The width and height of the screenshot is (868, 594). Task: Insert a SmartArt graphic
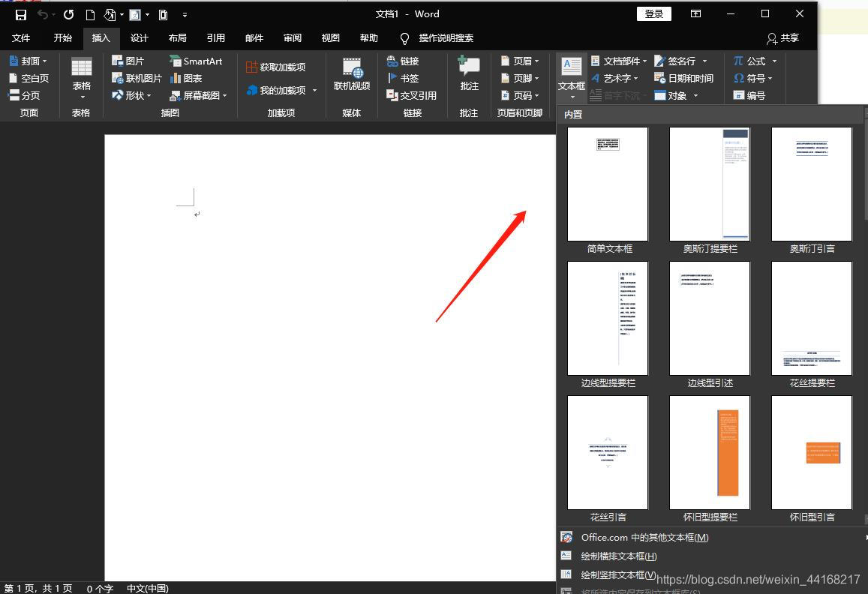click(x=196, y=61)
